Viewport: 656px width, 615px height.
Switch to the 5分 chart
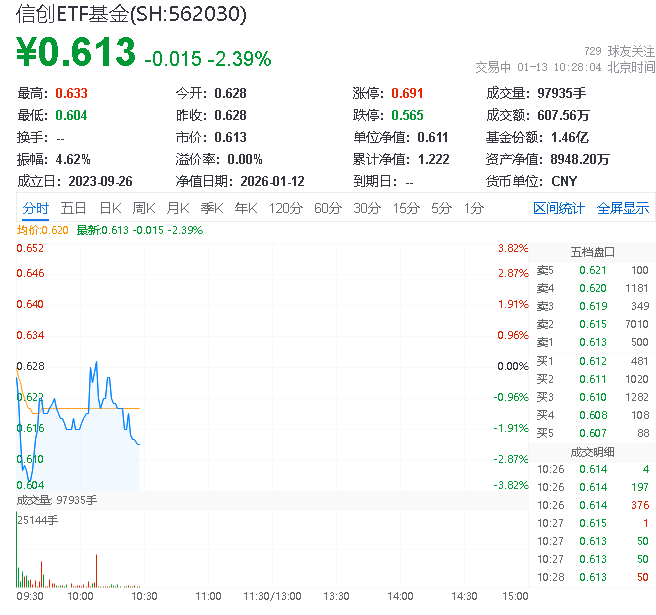(x=441, y=208)
